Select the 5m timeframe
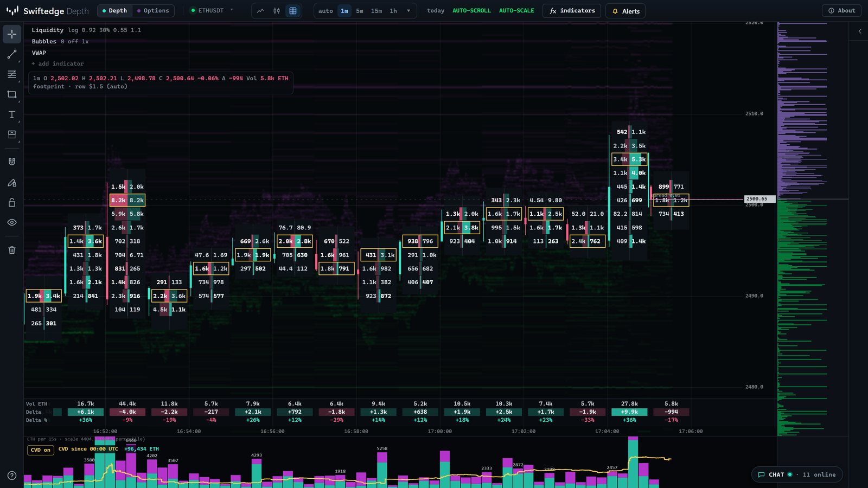Image resolution: width=868 pixels, height=488 pixels. tap(360, 11)
